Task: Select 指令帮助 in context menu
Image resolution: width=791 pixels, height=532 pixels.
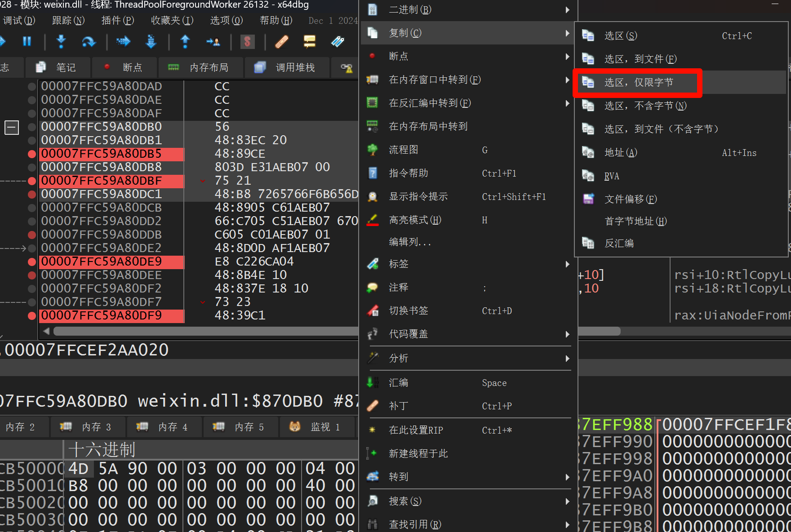Action: tap(469, 173)
